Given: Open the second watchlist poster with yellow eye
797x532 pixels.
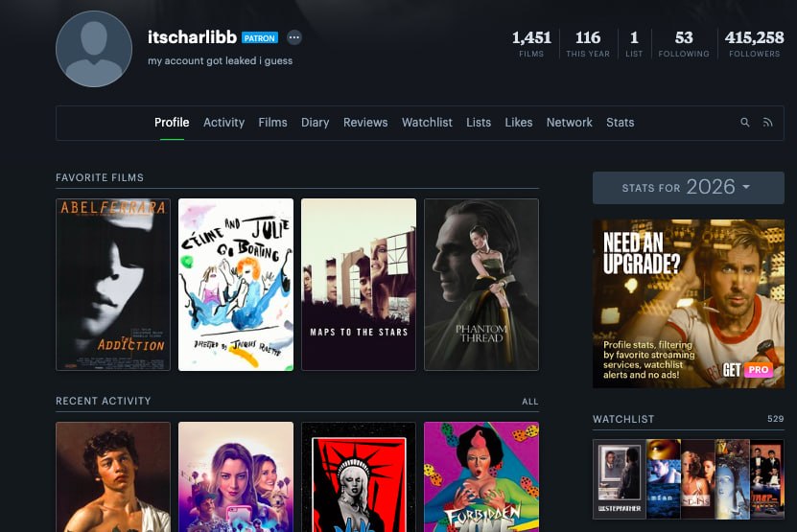Looking at the screenshot, I should [664, 479].
